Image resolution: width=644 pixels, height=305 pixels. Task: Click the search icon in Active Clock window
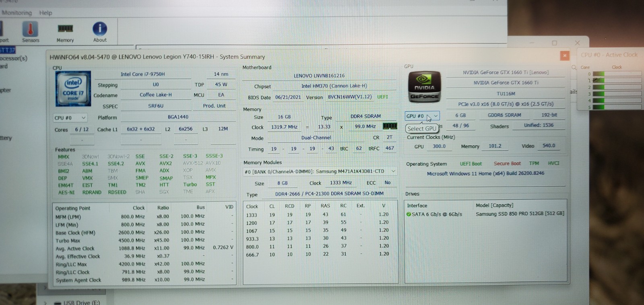(574, 67)
